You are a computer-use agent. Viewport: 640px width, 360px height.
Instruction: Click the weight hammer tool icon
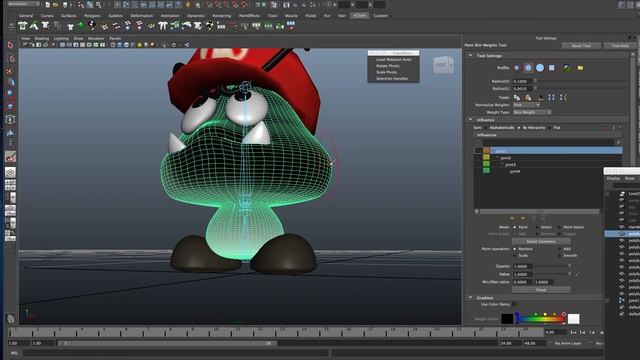[540, 98]
